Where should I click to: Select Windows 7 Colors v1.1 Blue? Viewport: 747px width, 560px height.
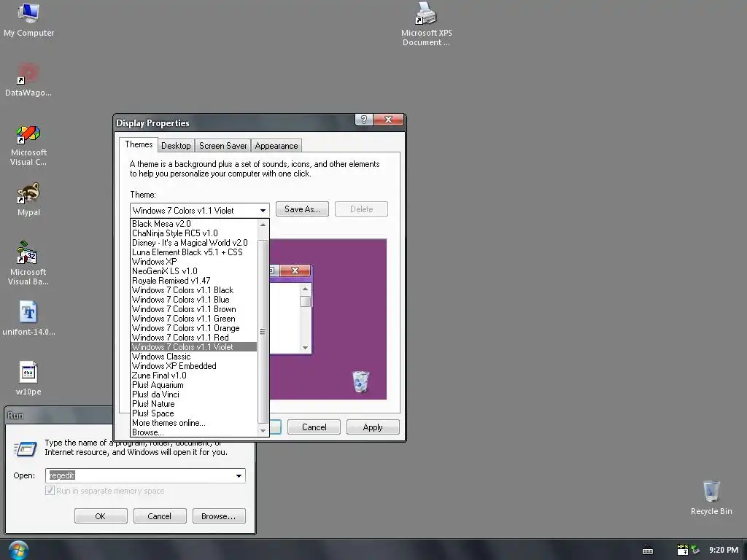(193, 300)
